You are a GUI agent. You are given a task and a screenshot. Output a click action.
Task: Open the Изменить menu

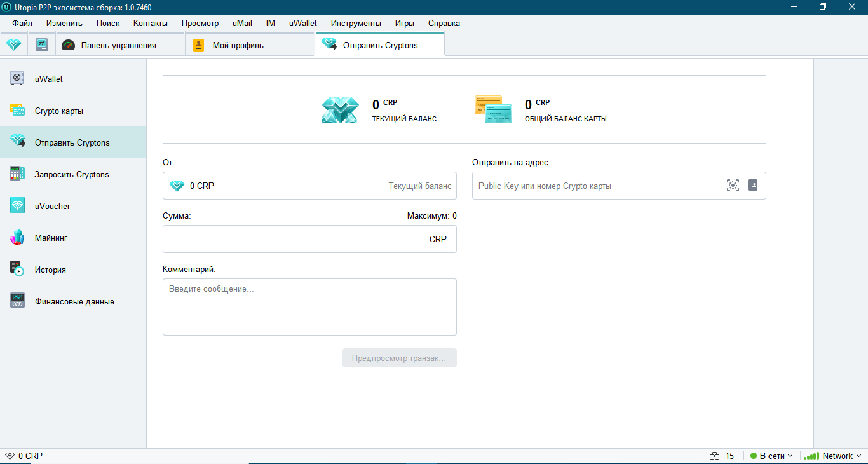64,23
